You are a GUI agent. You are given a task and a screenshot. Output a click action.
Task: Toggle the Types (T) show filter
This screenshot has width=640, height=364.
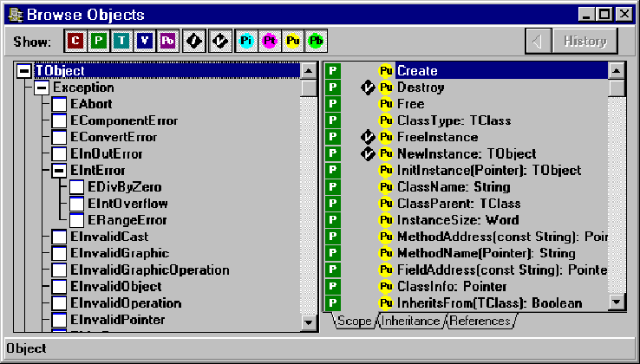click(121, 41)
